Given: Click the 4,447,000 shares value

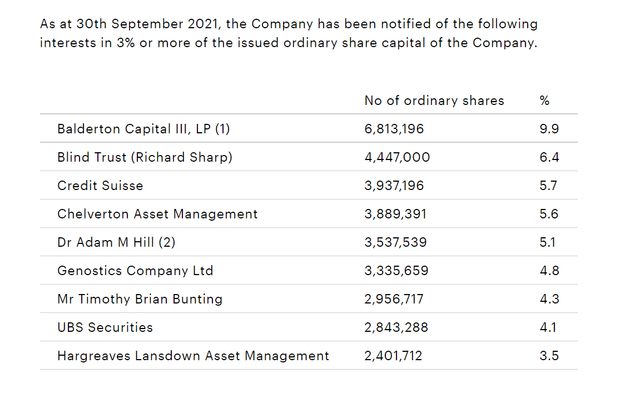Looking at the screenshot, I should coord(397,157).
